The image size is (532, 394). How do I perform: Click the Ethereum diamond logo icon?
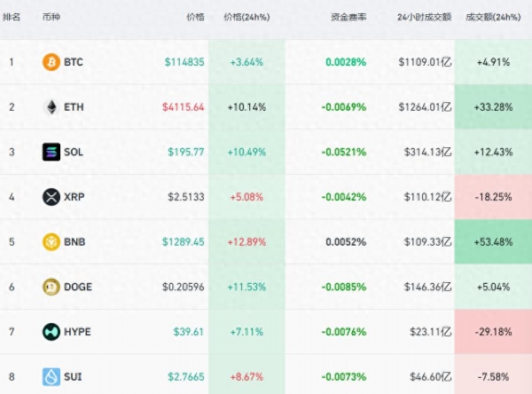click(51, 107)
